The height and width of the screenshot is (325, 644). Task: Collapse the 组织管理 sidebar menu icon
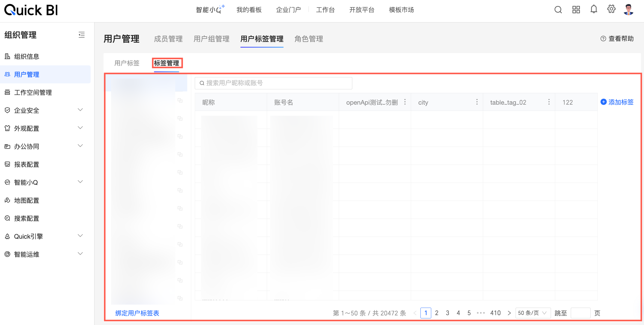82,35
